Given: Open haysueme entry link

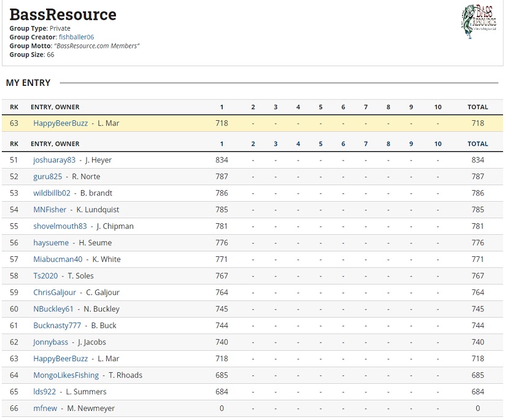Looking at the screenshot, I should pos(51,243).
